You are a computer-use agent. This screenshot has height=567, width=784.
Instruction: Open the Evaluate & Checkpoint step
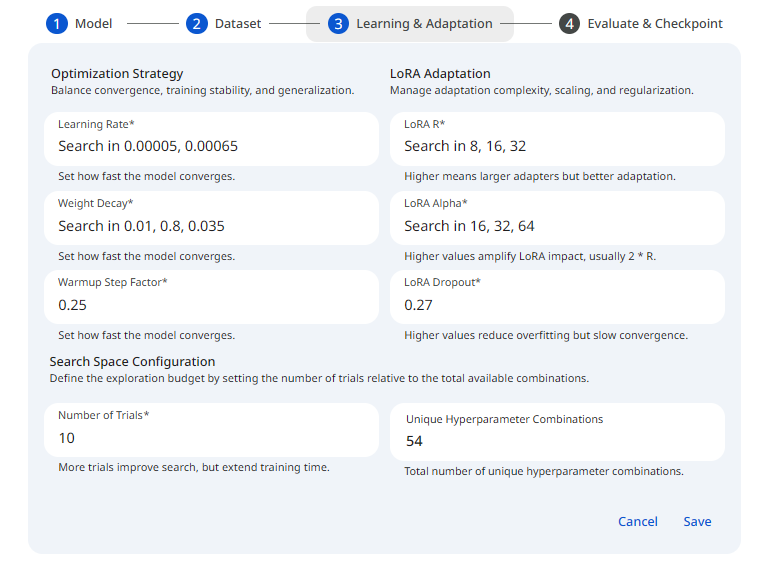coord(655,23)
